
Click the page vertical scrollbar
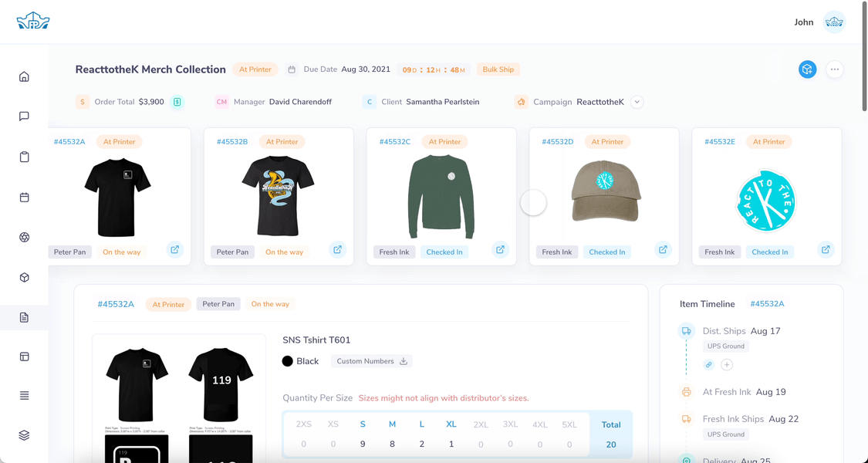(x=865, y=56)
